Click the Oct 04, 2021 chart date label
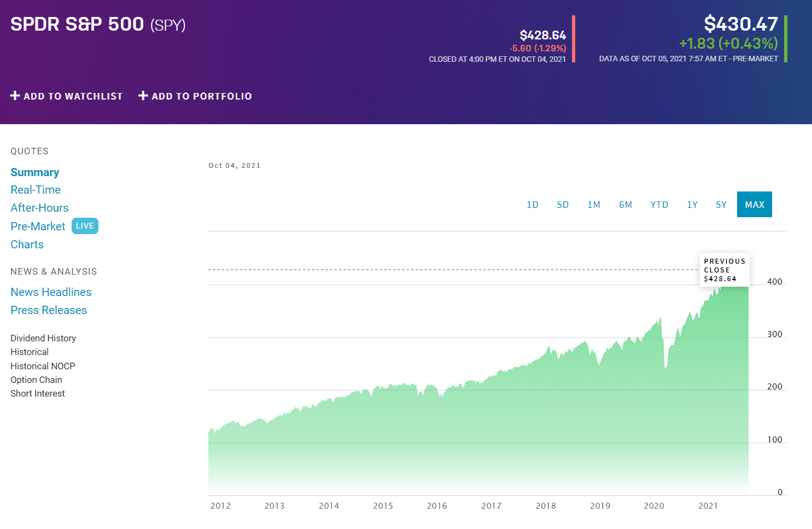Viewport: 812px width, 529px height. click(235, 166)
